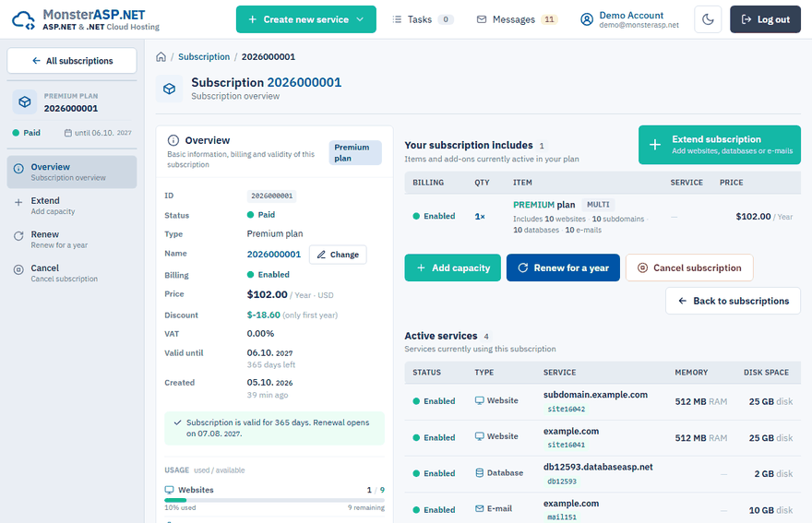Viewport: 812px width, 523px height.
Task: Click the E-mail type envelope icon
Action: pyautogui.click(x=480, y=508)
